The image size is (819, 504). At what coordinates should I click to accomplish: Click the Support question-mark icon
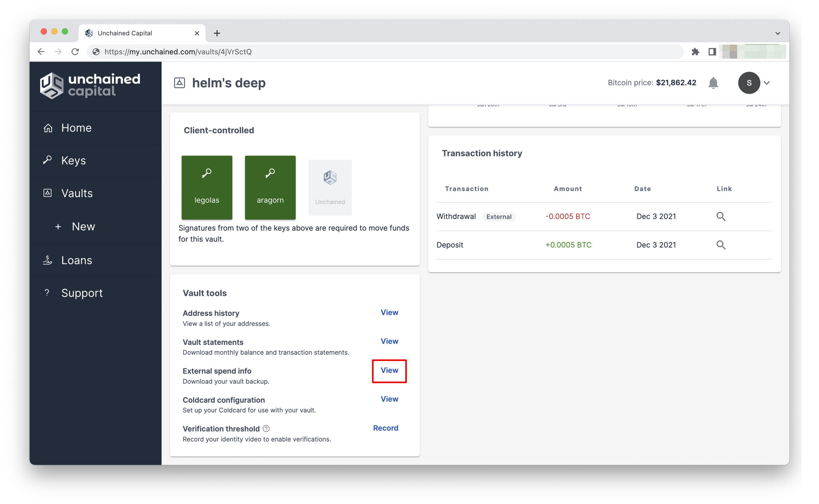pyautogui.click(x=48, y=293)
